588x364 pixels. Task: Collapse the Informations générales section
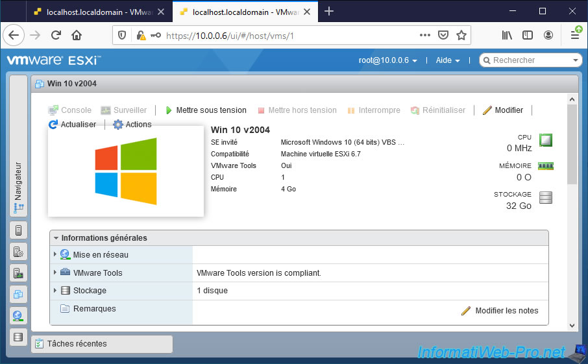coord(56,238)
